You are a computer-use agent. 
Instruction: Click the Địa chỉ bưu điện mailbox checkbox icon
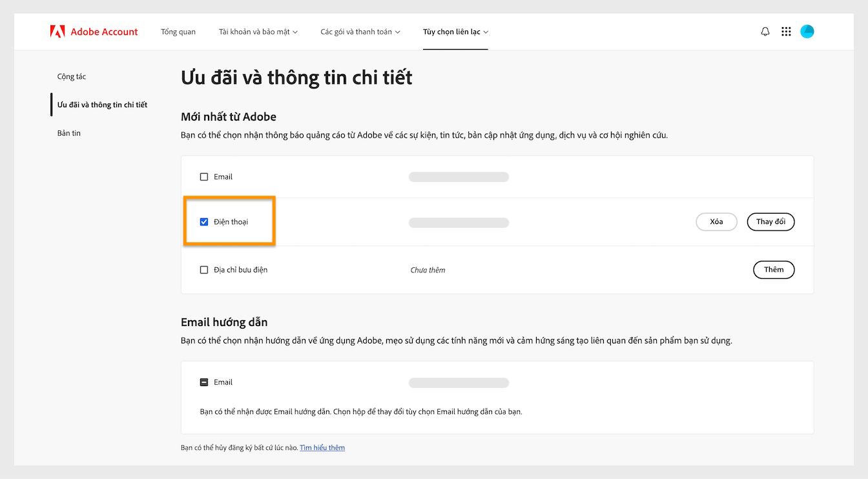[x=204, y=270]
